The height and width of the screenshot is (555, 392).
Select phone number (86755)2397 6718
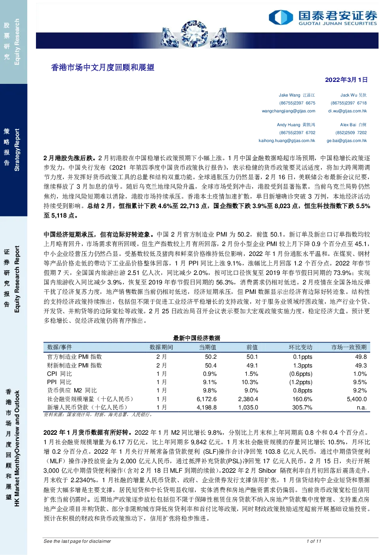349,103
